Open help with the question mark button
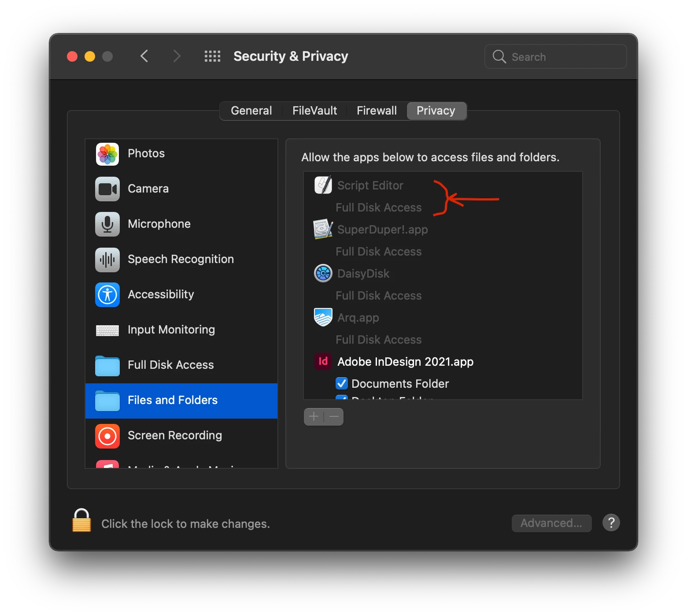The width and height of the screenshot is (687, 616). (611, 523)
